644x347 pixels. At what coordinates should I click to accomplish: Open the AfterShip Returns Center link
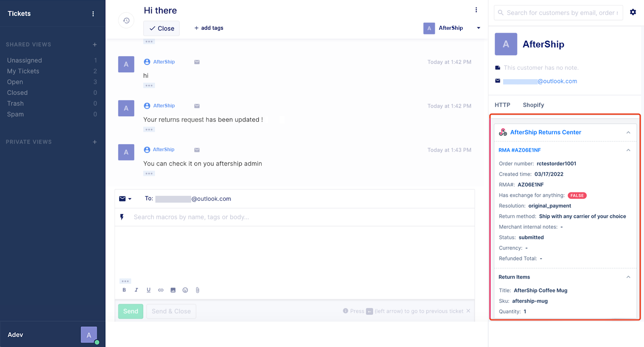point(545,132)
